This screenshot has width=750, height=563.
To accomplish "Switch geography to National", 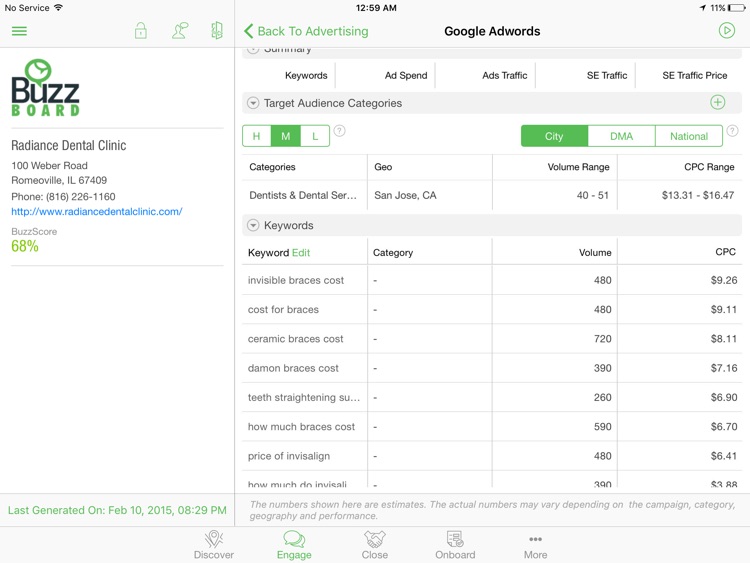I will coord(689,136).
